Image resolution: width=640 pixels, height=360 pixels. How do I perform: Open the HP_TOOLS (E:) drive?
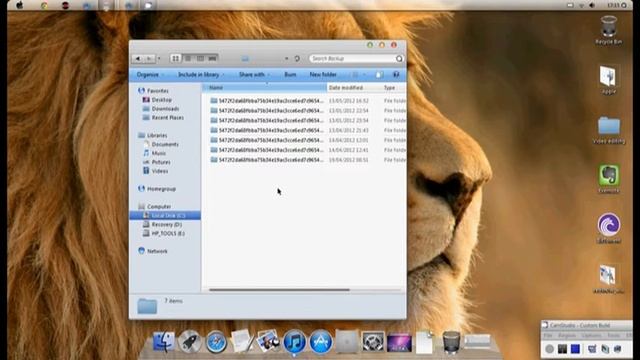click(163, 233)
